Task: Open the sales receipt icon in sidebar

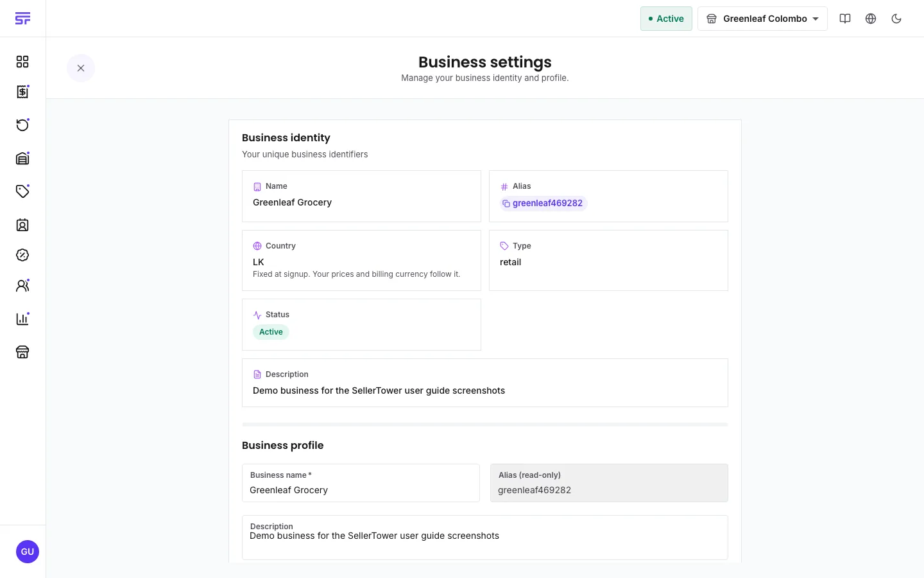Action: tap(22, 92)
